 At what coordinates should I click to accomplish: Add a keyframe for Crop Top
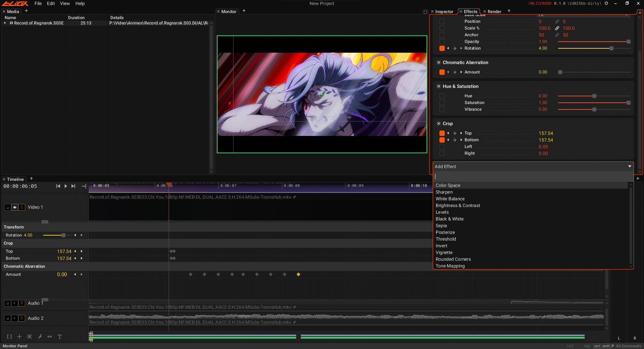pos(455,133)
